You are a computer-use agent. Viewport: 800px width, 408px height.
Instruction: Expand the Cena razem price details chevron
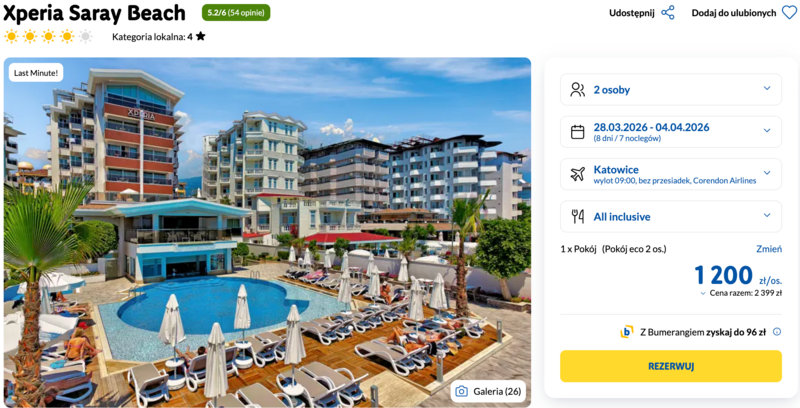pyautogui.click(x=703, y=293)
